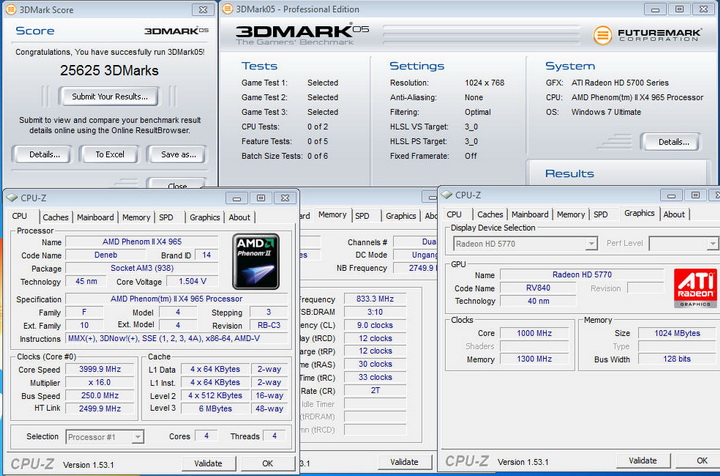720x476 pixels.
Task: Click Resolution value 1024 x 768
Action: tap(484, 83)
